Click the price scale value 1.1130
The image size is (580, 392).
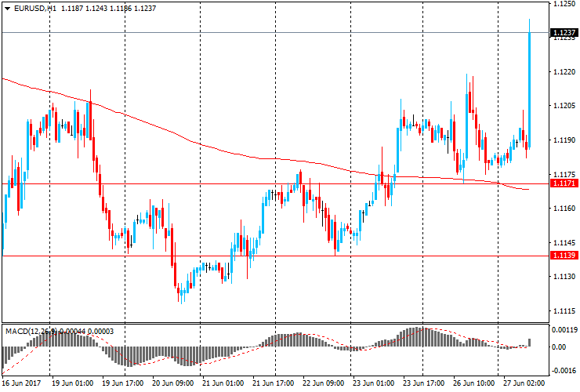tap(564, 277)
